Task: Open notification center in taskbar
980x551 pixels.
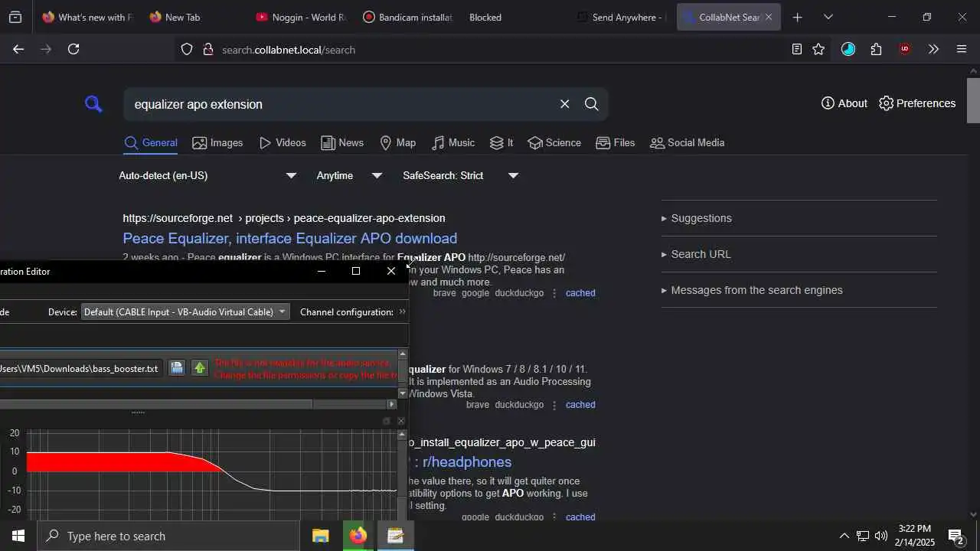Action: coord(955,536)
